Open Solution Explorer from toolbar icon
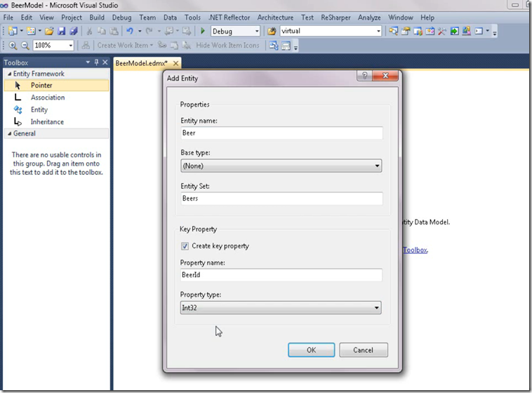 point(393,31)
